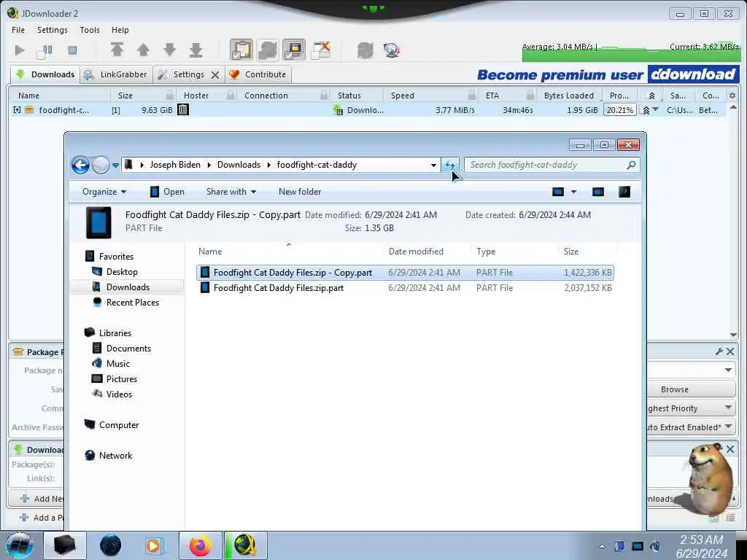
Task: Open the File menu
Action: click(x=18, y=29)
